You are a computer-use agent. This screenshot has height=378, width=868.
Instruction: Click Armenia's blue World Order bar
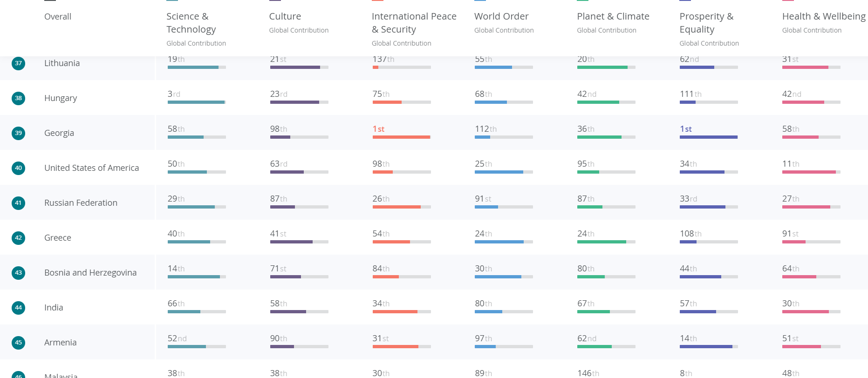point(504,347)
